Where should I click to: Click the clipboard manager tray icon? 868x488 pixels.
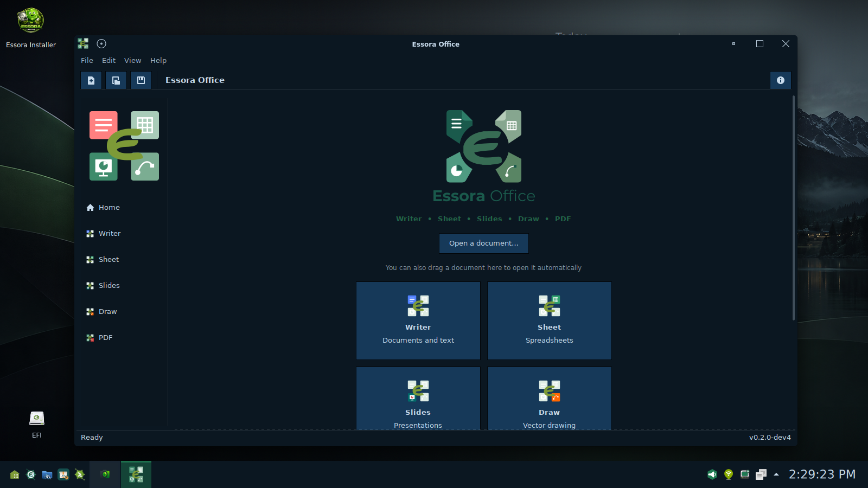[761, 474]
